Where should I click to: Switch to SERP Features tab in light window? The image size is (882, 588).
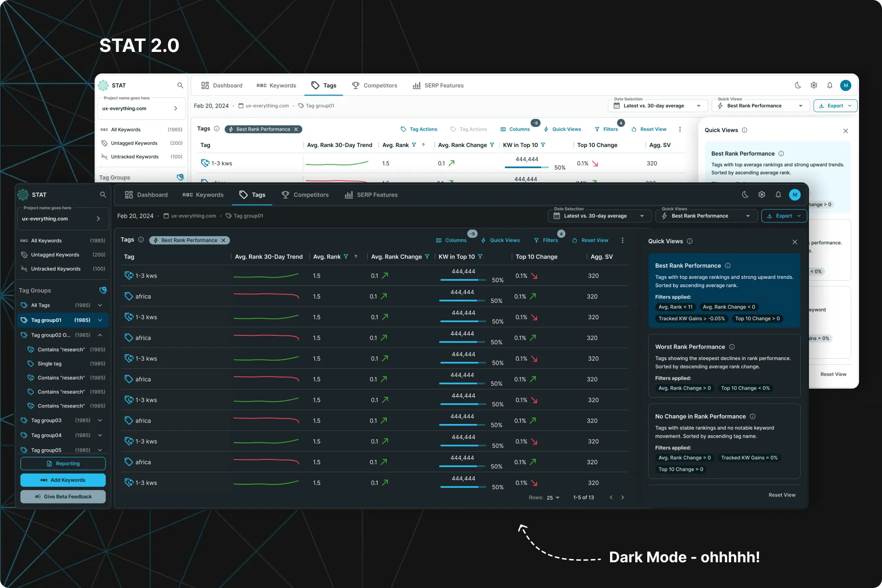click(x=438, y=85)
